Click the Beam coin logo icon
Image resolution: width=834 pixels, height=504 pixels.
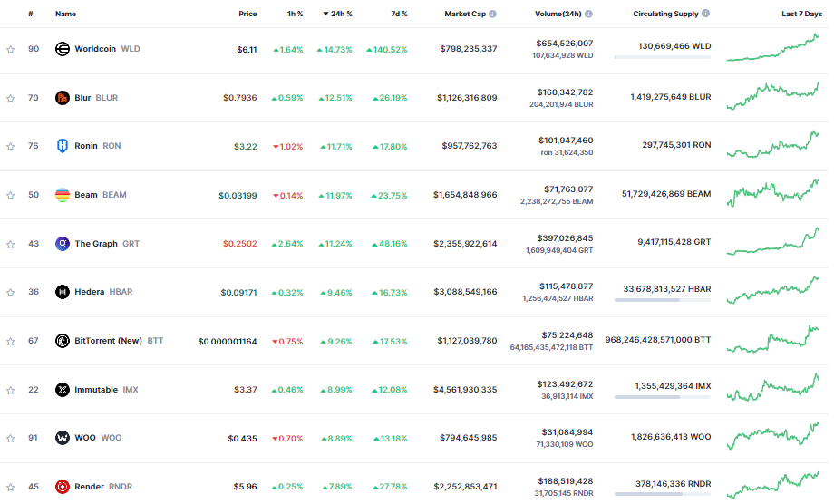63,195
